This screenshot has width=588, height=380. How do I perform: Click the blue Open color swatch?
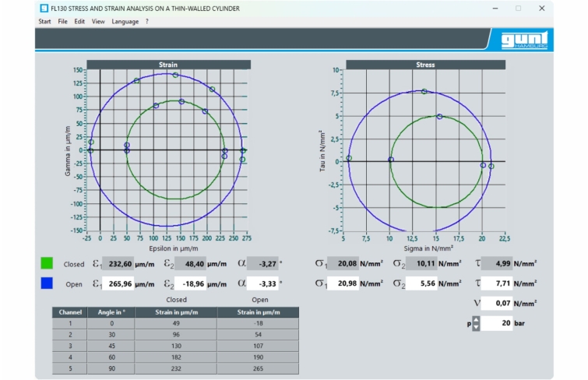(47, 283)
